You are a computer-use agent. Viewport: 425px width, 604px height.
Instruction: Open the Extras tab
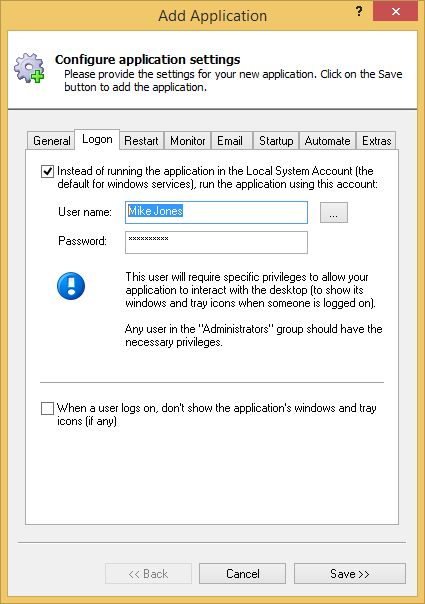click(x=376, y=141)
